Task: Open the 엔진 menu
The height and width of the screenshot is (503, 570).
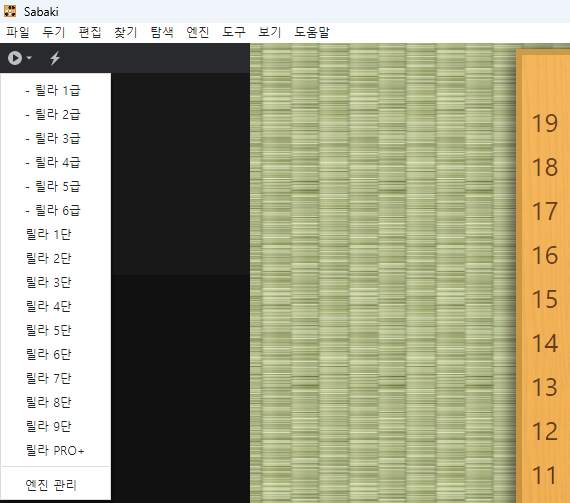Action: point(197,32)
